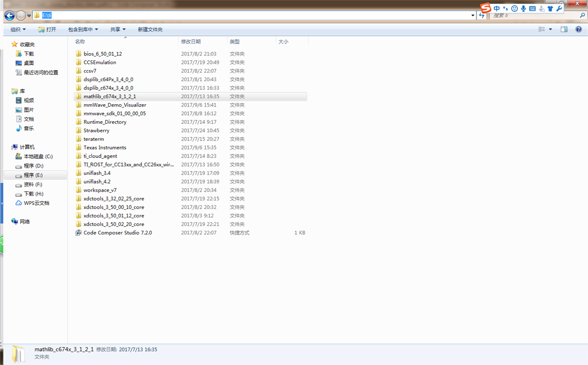Open 资料 (F:) drive
This screenshot has width=588, height=365.
[x=33, y=184]
